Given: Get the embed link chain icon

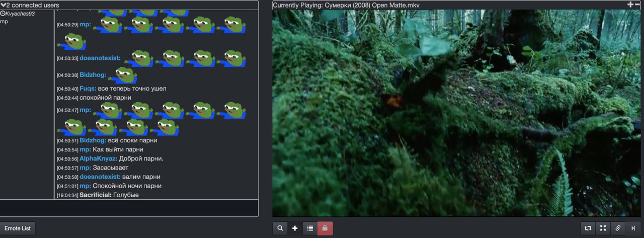Looking at the screenshot, I should point(618,228).
